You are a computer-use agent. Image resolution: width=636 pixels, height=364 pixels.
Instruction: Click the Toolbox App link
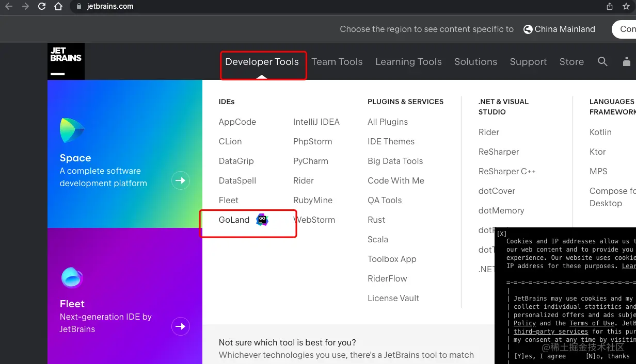[392, 259]
